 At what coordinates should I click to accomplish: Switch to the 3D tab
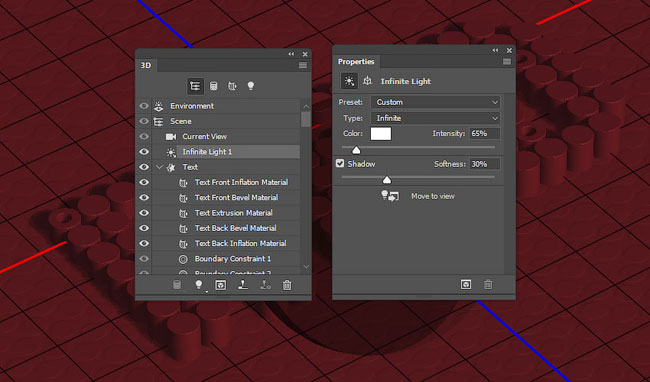point(146,65)
